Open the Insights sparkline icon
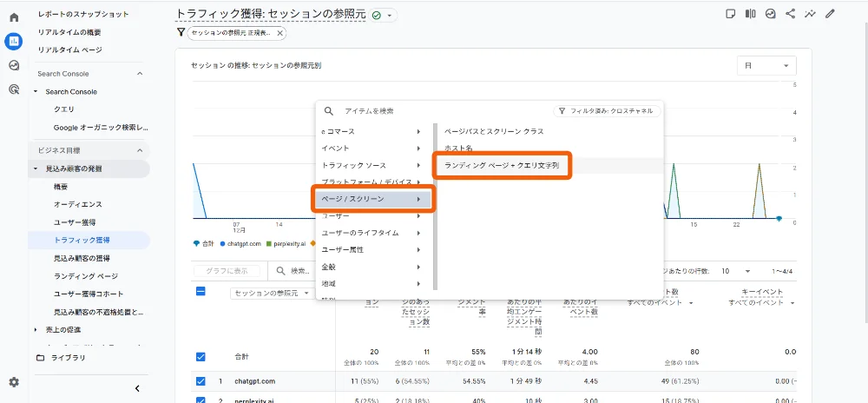Viewport: 868px width, 403px height. 811,14
